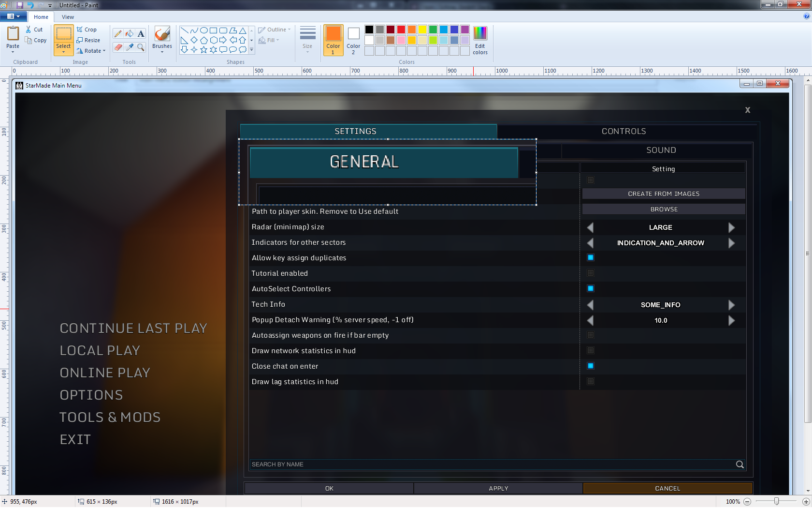Screen dimensions: 812x508
Task: Click the CANCEL button in settings
Action: (667, 488)
